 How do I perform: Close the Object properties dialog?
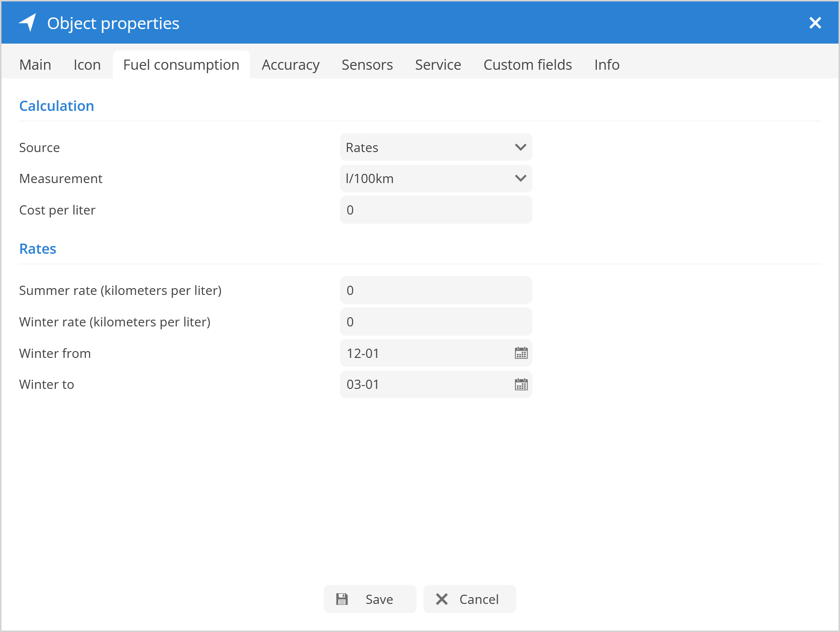click(x=815, y=23)
